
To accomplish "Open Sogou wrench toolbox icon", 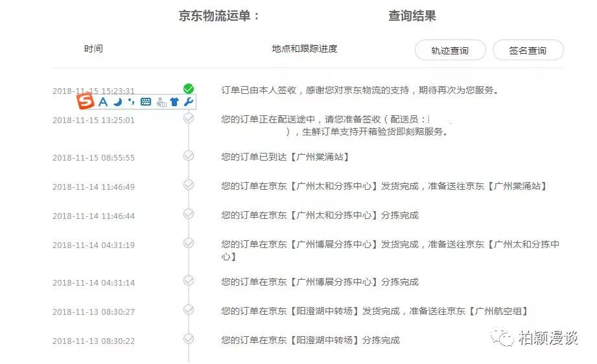I will coord(189,102).
